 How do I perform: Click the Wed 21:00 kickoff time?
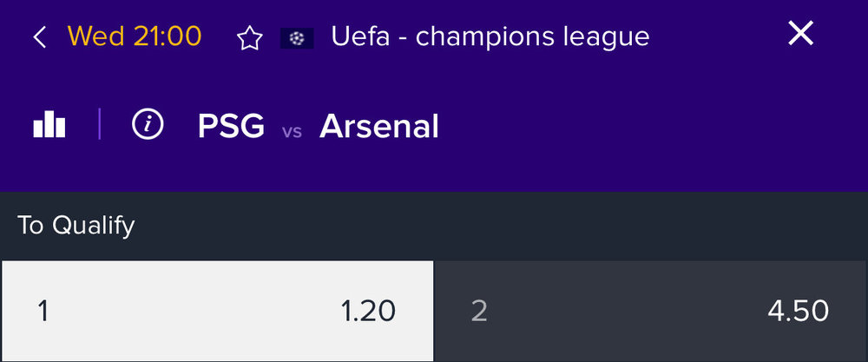coord(135,36)
